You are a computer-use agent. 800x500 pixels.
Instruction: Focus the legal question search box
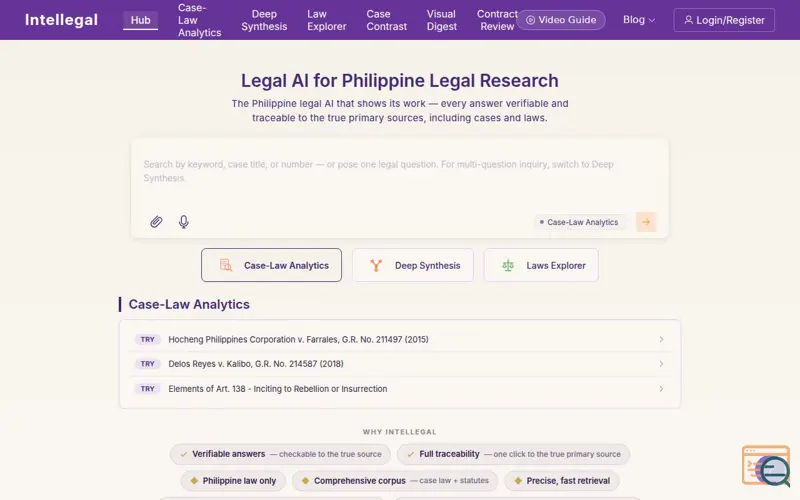pyautogui.click(x=399, y=171)
